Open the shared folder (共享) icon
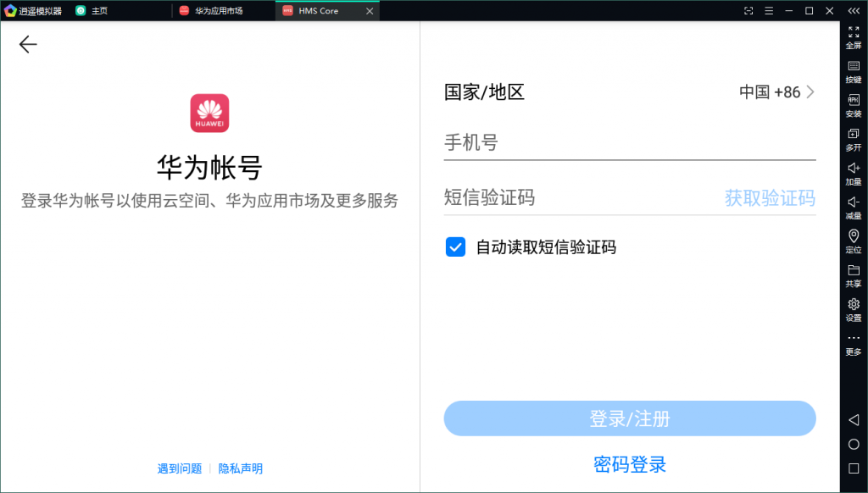868x493 pixels. [x=854, y=274]
